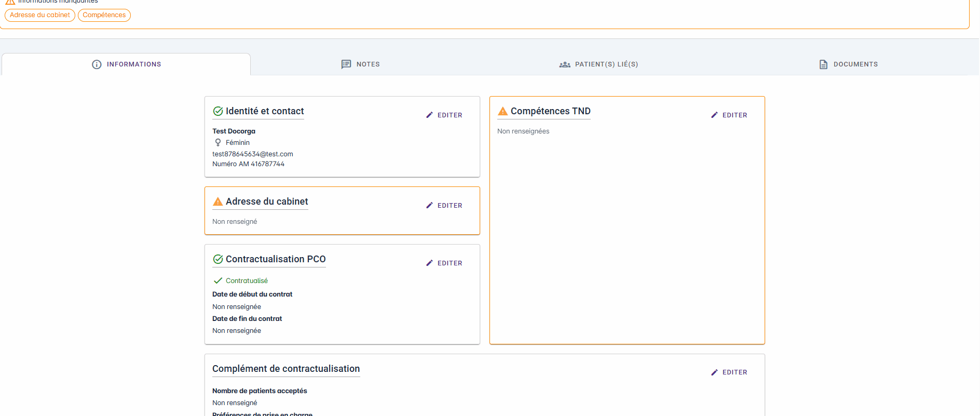Screen dimensions: 980x416
Task: Click the warning triangle beside Adresse du cabinet
Action: (218, 202)
